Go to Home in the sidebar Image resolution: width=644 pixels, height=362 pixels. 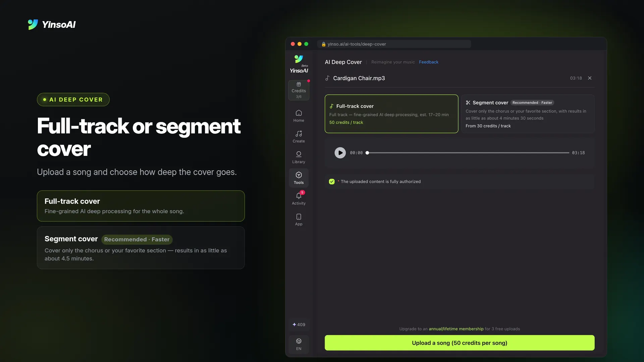pyautogui.click(x=299, y=116)
